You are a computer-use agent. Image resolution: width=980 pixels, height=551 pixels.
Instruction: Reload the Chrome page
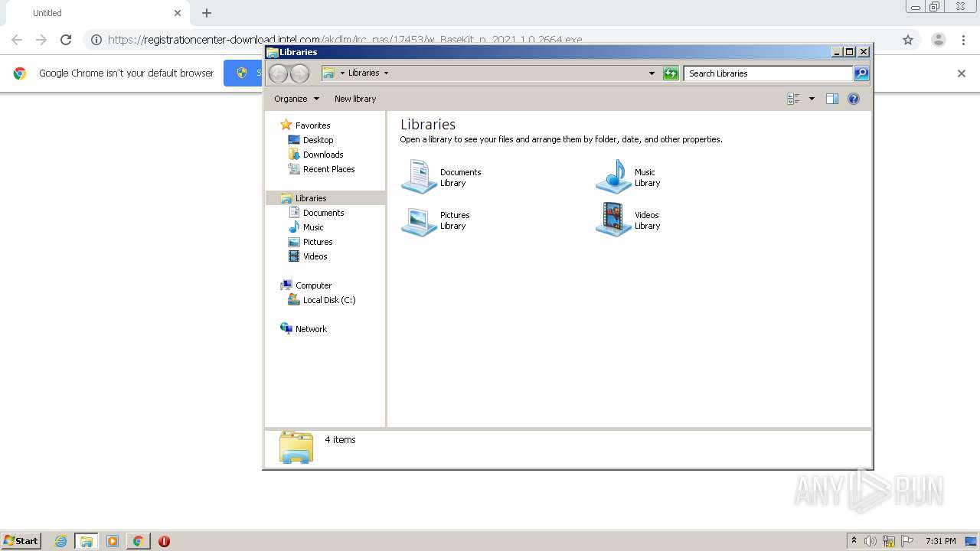point(66,40)
